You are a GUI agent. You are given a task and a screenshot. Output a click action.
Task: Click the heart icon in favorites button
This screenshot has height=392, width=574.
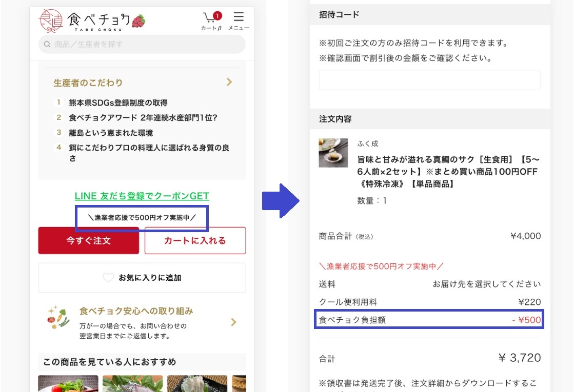click(x=108, y=278)
